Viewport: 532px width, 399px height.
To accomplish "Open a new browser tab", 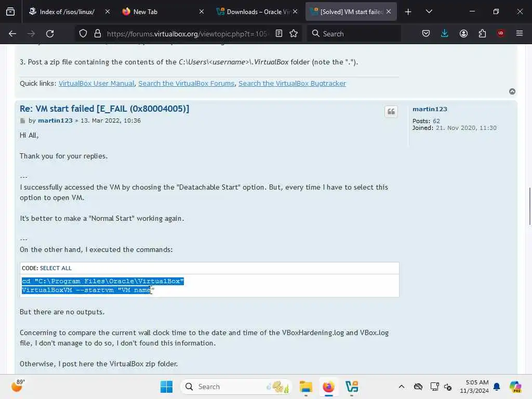I will [408, 12].
